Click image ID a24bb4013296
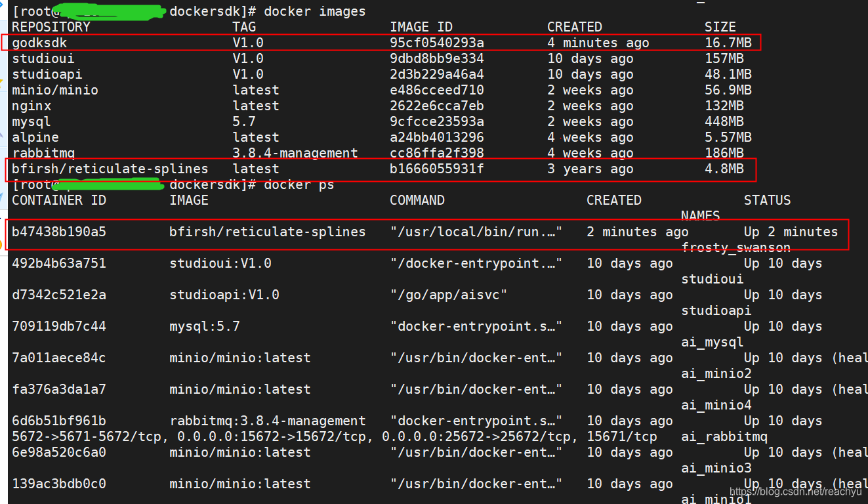Viewport: 868px width, 504px height. [x=437, y=137]
